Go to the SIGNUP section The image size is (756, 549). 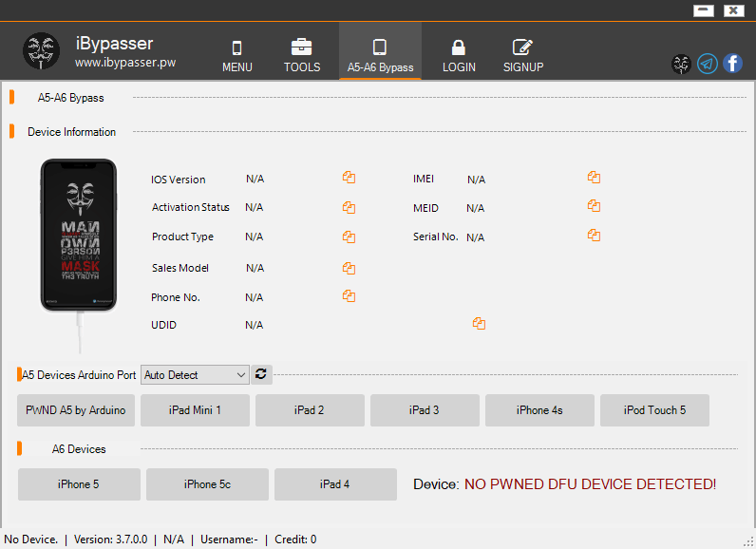click(x=522, y=56)
